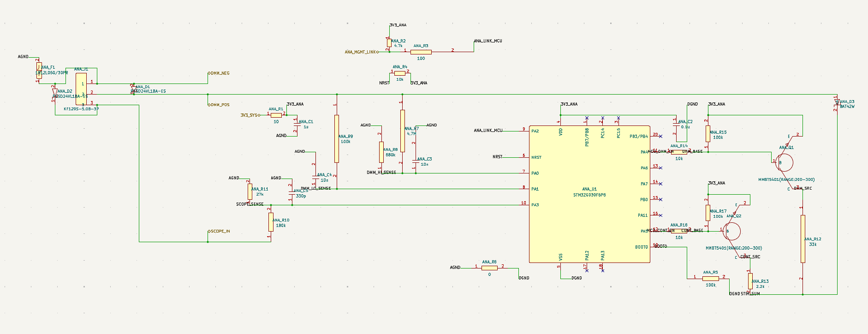Select the 3V3_SYS hierarchical label
The height and width of the screenshot is (334, 868).
click(250, 115)
